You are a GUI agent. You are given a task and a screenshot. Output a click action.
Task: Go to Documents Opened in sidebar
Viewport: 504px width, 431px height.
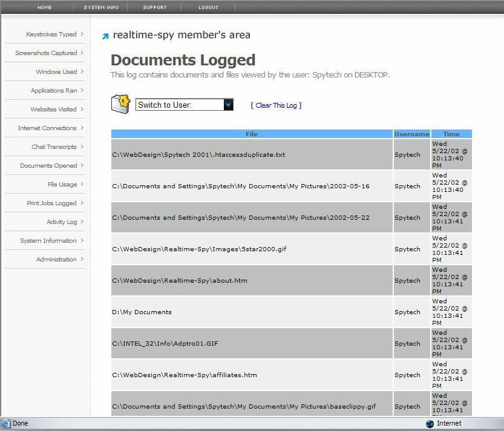pos(48,166)
